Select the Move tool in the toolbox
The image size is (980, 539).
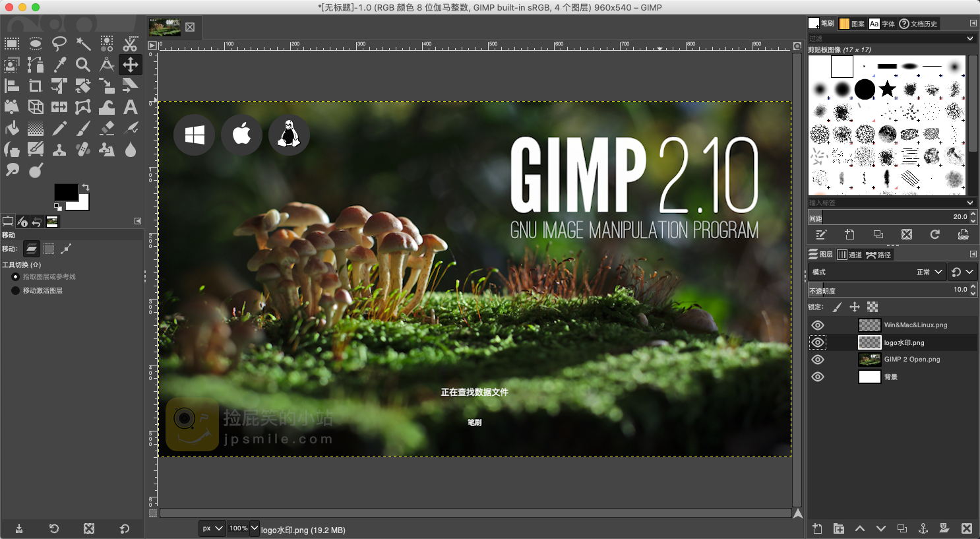(130, 65)
